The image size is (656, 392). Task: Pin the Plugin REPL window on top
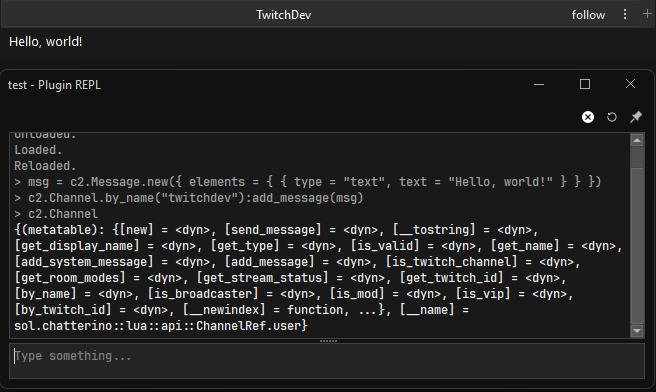coord(636,117)
